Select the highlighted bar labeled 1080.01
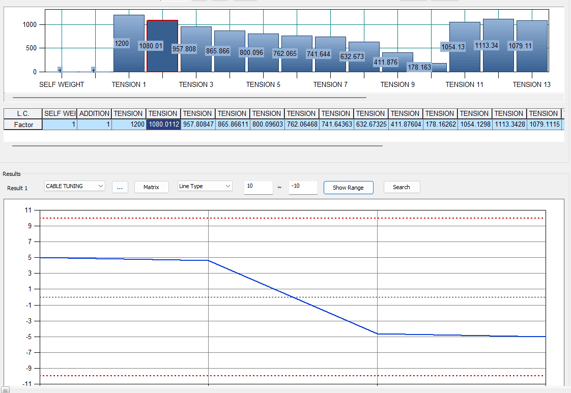 [x=162, y=46]
